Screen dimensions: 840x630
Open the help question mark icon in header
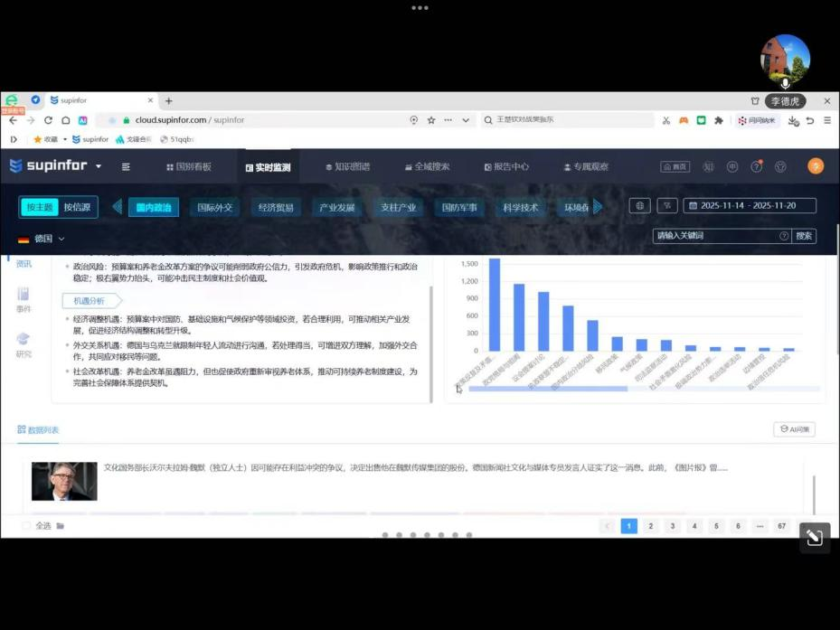(x=757, y=166)
